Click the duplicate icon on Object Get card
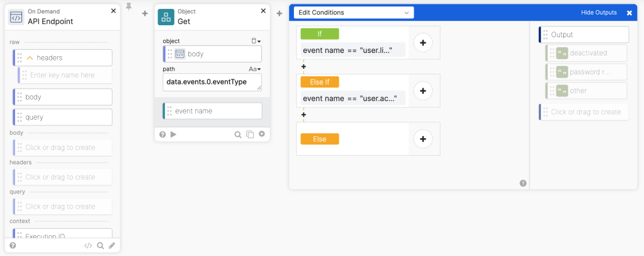The height and width of the screenshot is (256, 644). pyautogui.click(x=250, y=134)
